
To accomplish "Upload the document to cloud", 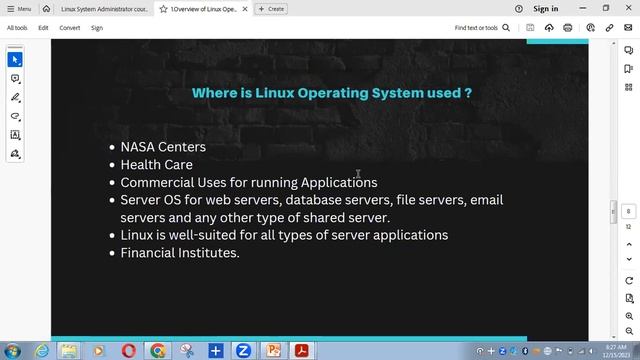I will pyautogui.click(x=549, y=28).
